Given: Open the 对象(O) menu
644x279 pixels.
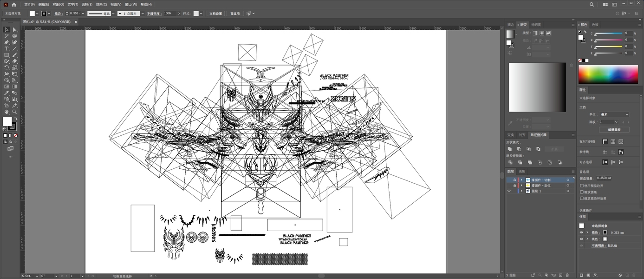Looking at the screenshot, I should (x=58, y=4).
